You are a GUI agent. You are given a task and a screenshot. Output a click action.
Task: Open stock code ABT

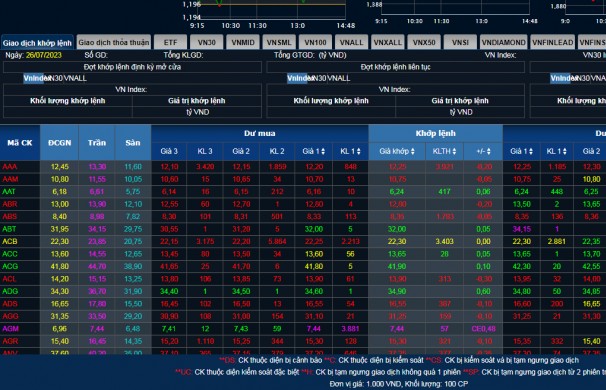tap(9, 229)
